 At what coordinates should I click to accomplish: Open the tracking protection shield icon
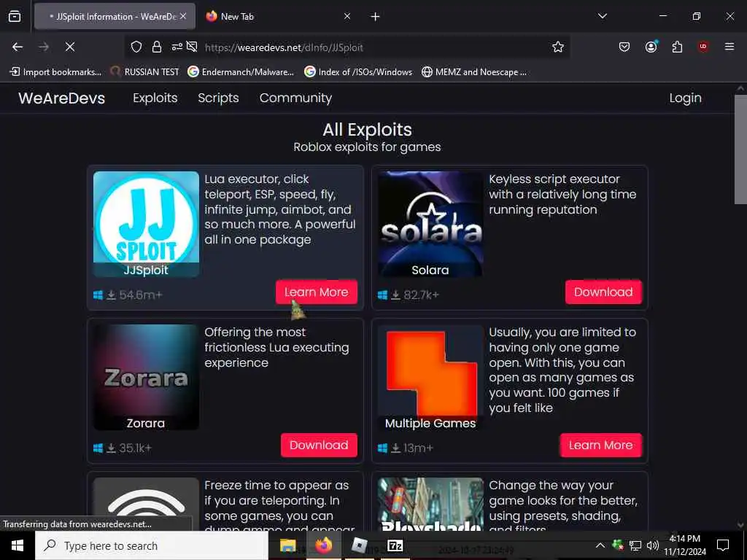(136, 47)
